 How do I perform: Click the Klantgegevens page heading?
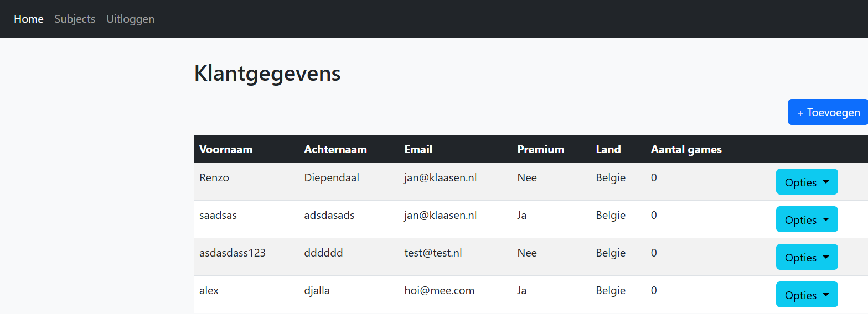point(267,74)
